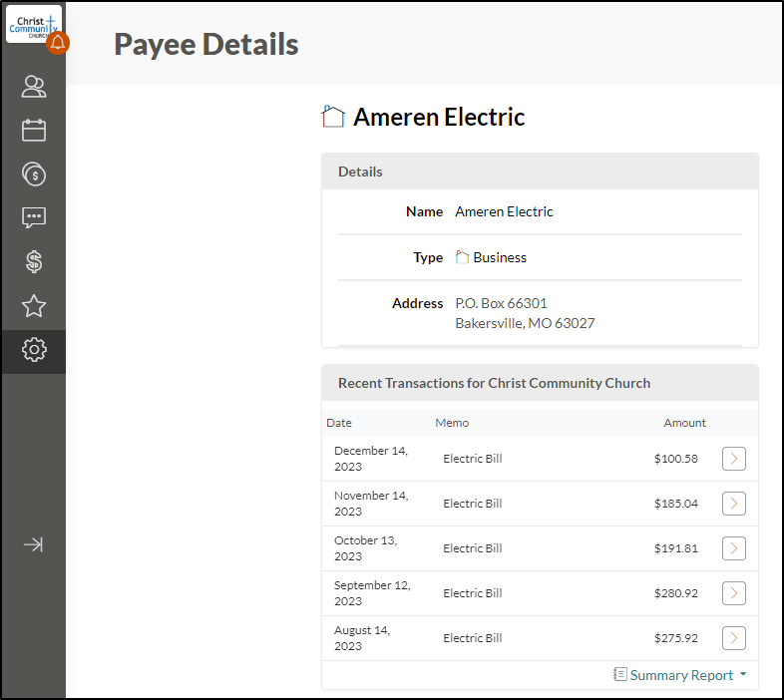Viewport: 784px width, 700px height.
Task: Click the Recent Transactions panel header
Action: point(540,383)
